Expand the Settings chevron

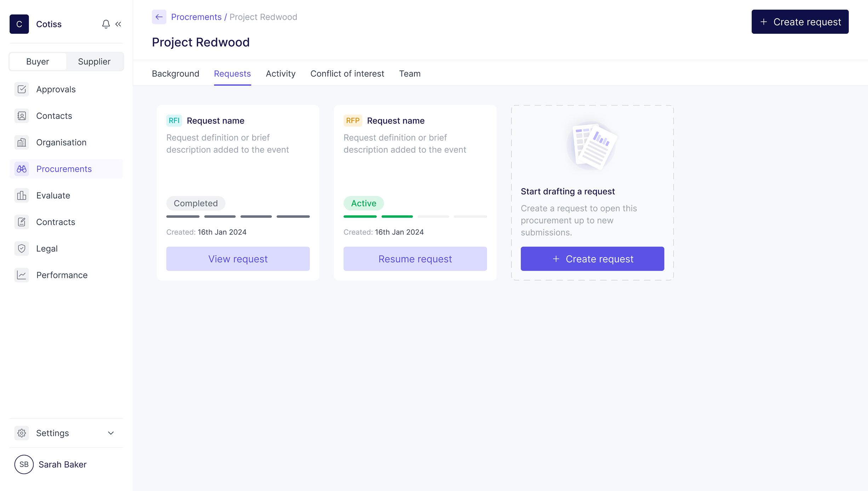(x=111, y=433)
